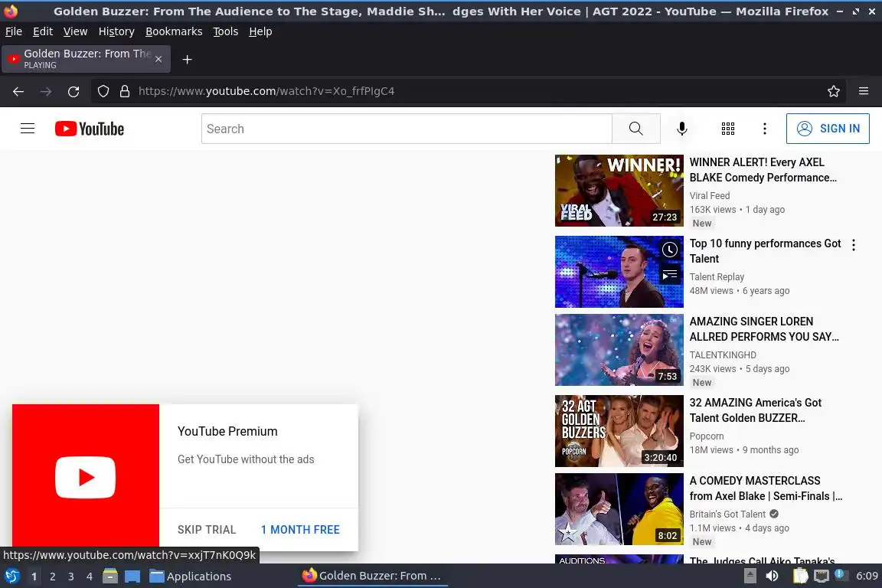Open 32 AMAZING America's Got Talent title
Viewport: 882px width, 588px height.
(756, 410)
